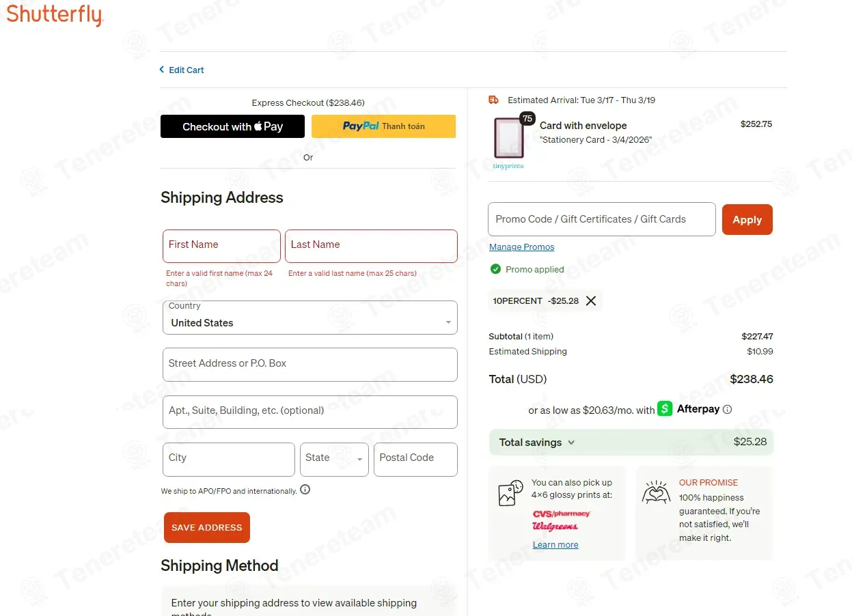The height and width of the screenshot is (616, 852).
Task: Click the SAVE ADDRESS button
Action: (207, 528)
